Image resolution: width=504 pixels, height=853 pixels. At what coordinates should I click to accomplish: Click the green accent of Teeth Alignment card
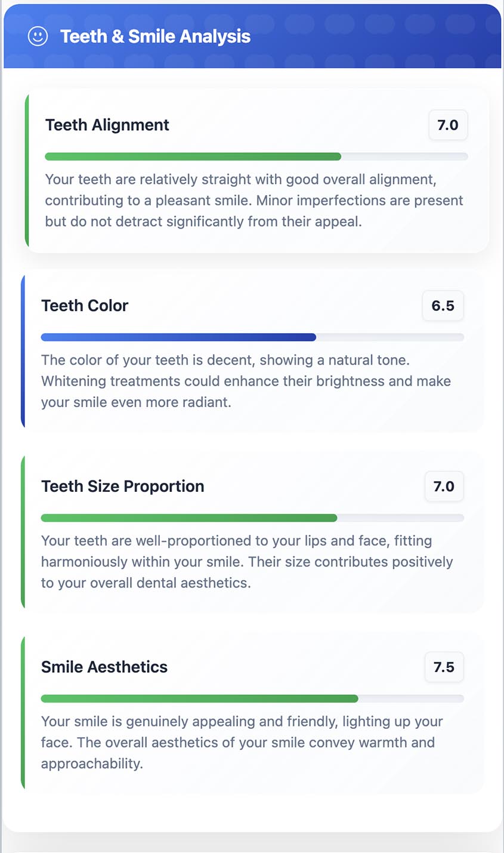tap(27, 171)
